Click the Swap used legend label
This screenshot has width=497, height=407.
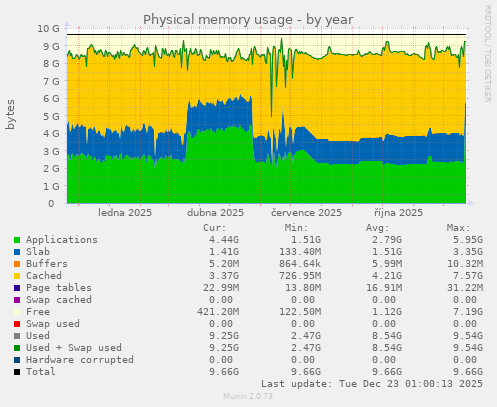53,324
